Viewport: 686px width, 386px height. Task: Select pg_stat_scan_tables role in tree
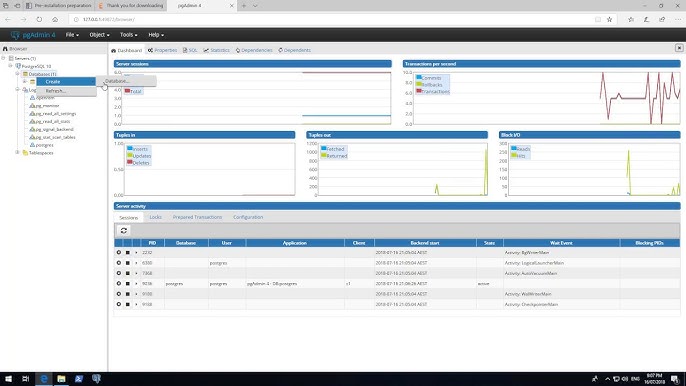click(x=55, y=137)
